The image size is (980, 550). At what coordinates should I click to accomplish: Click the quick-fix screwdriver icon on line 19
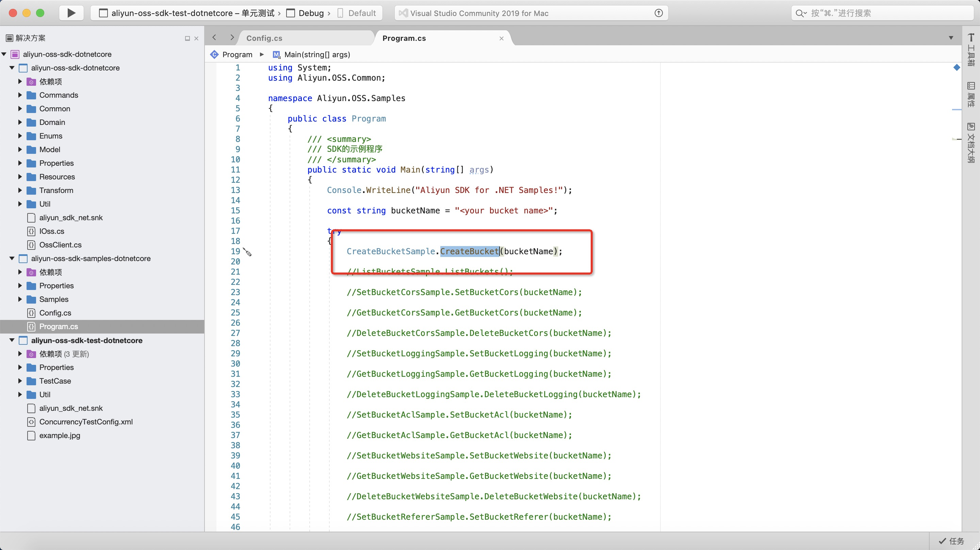(247, 252)
